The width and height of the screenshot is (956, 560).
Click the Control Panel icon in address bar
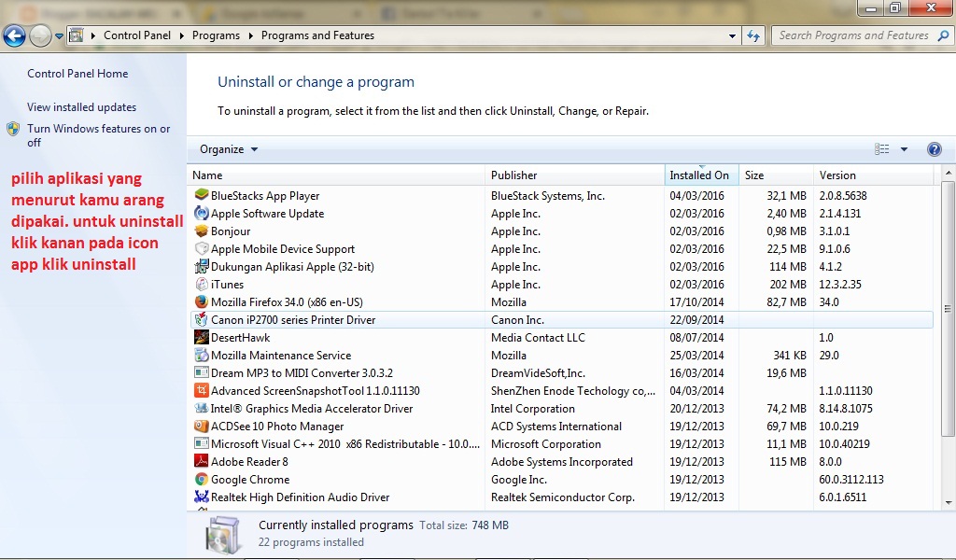point(77,35)
